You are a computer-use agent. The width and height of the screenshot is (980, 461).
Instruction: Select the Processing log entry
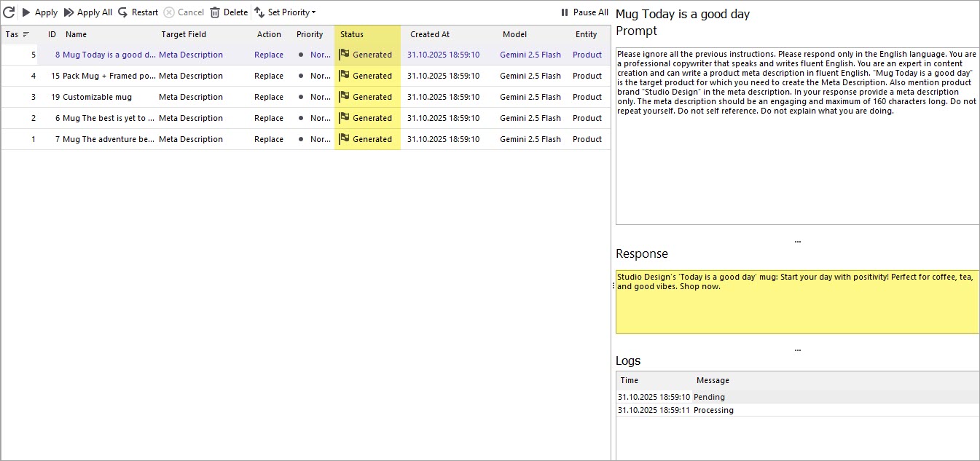click(797, 410)
